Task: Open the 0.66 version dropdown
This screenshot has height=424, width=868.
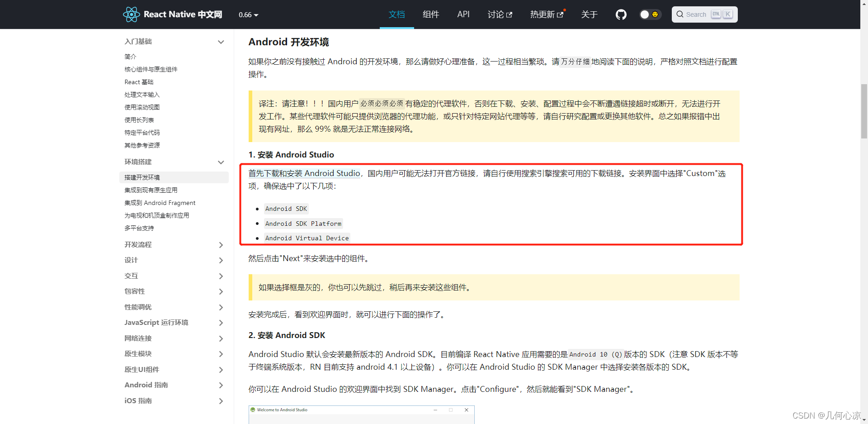Action: pyautogui.click(x=249, y=15)
